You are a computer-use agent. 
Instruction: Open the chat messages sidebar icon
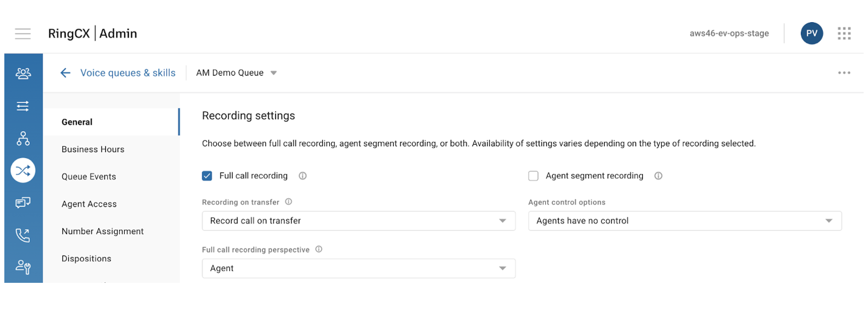[23, 203]
